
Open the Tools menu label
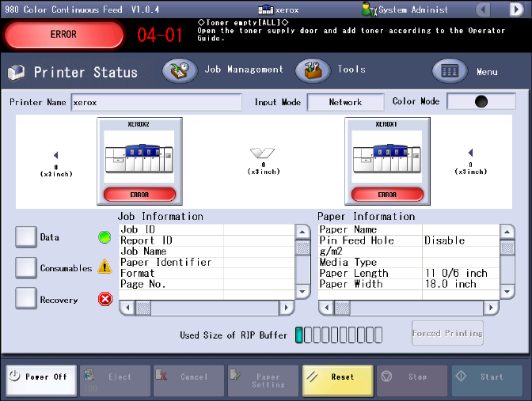tap(351, 70)
